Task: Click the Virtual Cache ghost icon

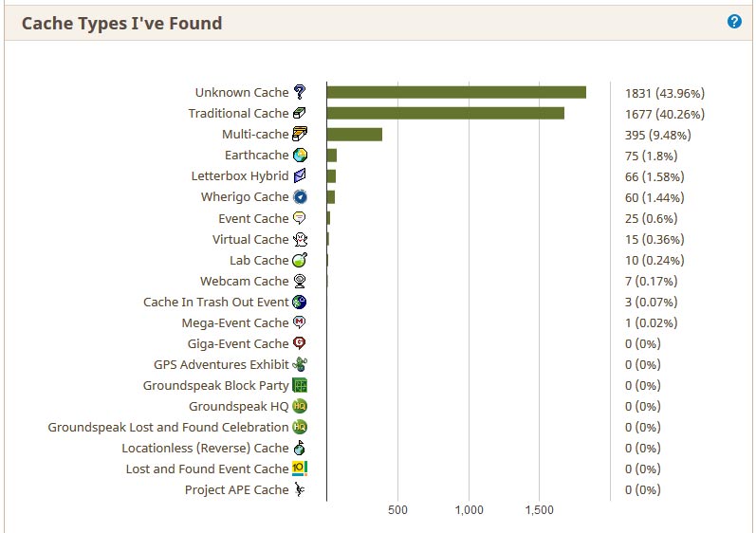Action: (x=300, y=239)
